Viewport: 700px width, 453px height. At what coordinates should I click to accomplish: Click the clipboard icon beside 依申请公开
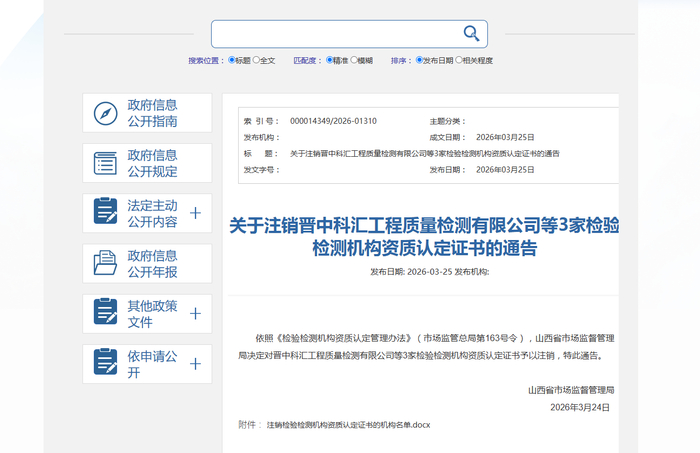(x=106, y=363)
